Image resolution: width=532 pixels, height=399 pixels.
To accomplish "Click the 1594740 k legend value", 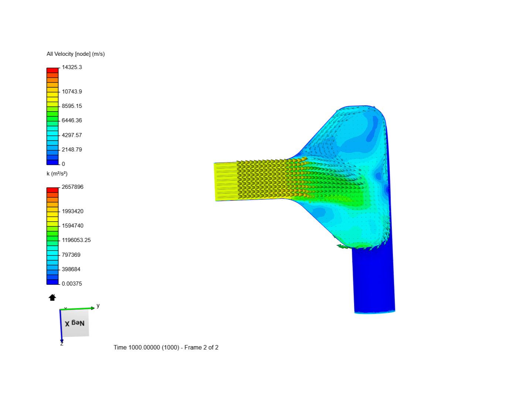I will tap(72, 226).
